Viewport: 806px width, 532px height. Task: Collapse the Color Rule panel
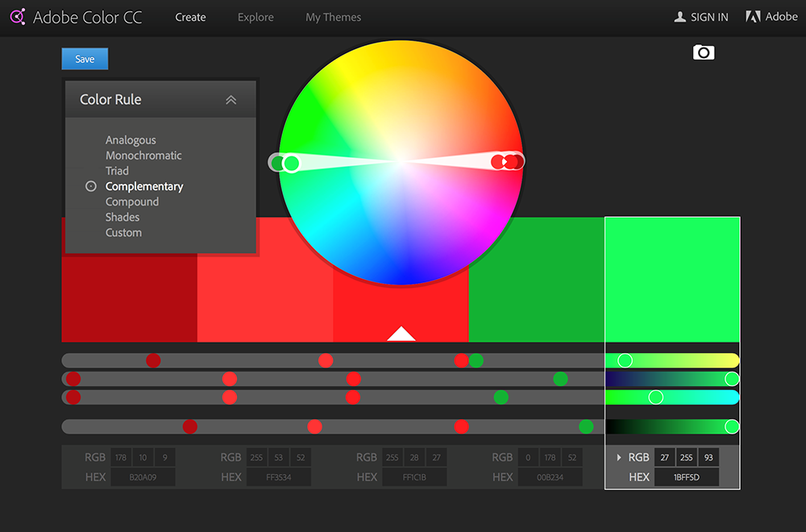click(x=231, y=100)
